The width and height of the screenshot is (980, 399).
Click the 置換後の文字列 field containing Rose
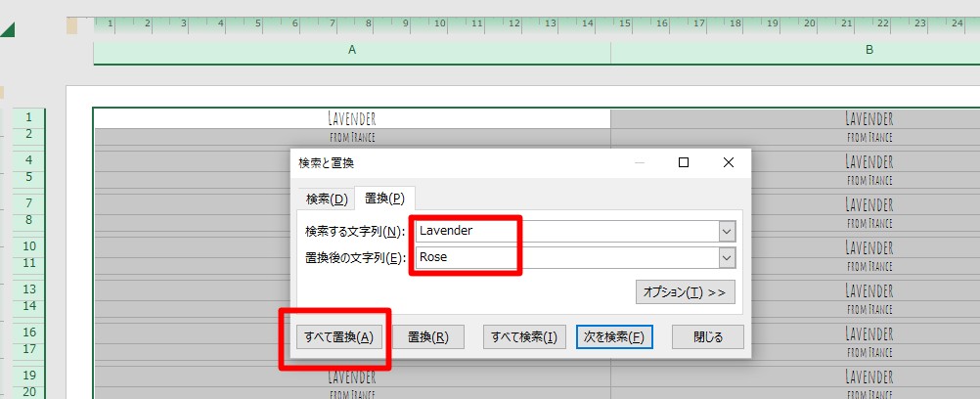coord(565,257)
